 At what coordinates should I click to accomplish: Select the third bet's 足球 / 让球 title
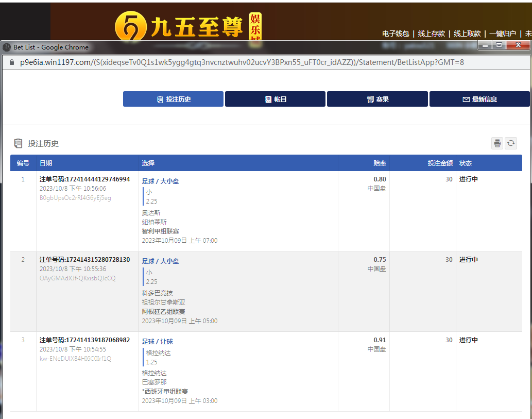[x=158, y=342]
